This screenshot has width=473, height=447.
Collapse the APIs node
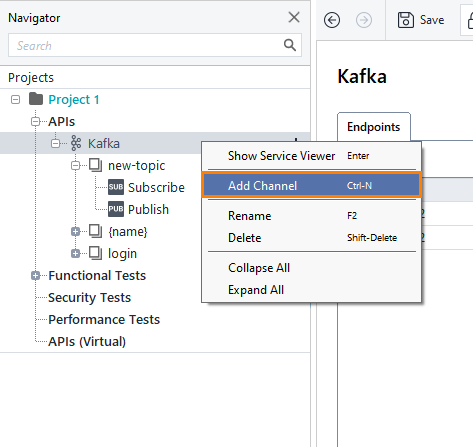point(35,122)
